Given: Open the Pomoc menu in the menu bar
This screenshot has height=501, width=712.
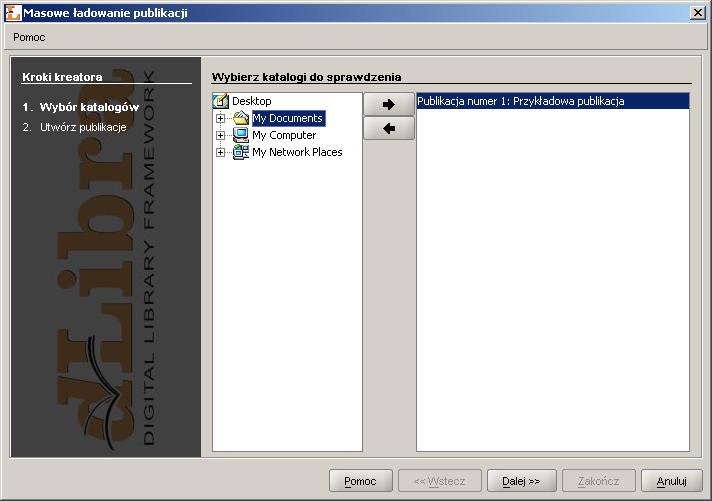Looking at the screenshot, I should (29, 37).
